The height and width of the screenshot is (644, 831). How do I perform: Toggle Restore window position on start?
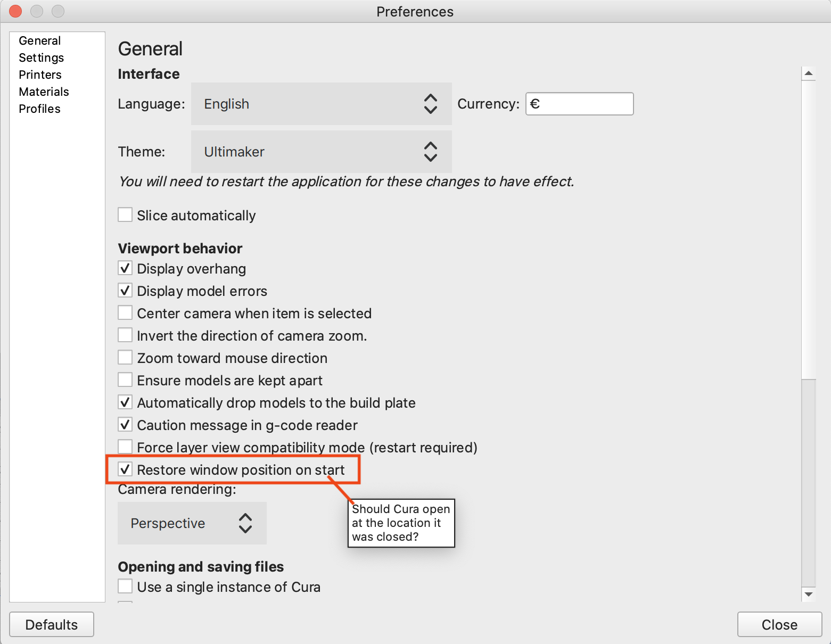[x=125, y=469]
